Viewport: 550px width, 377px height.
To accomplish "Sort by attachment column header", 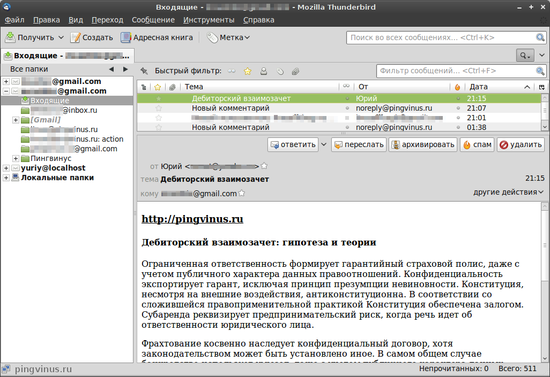I will tap(172, 87).
